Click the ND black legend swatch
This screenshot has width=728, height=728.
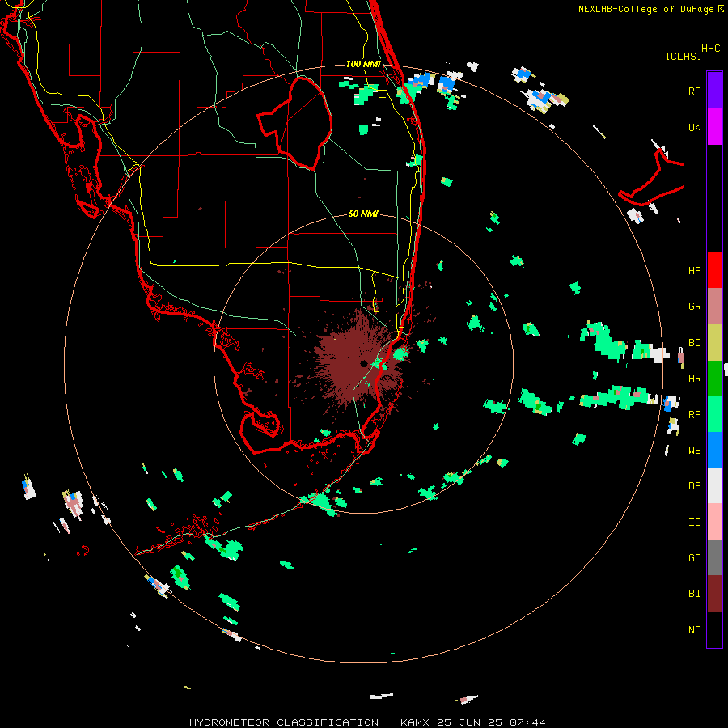pyautogui.click(x=714, y=629)
